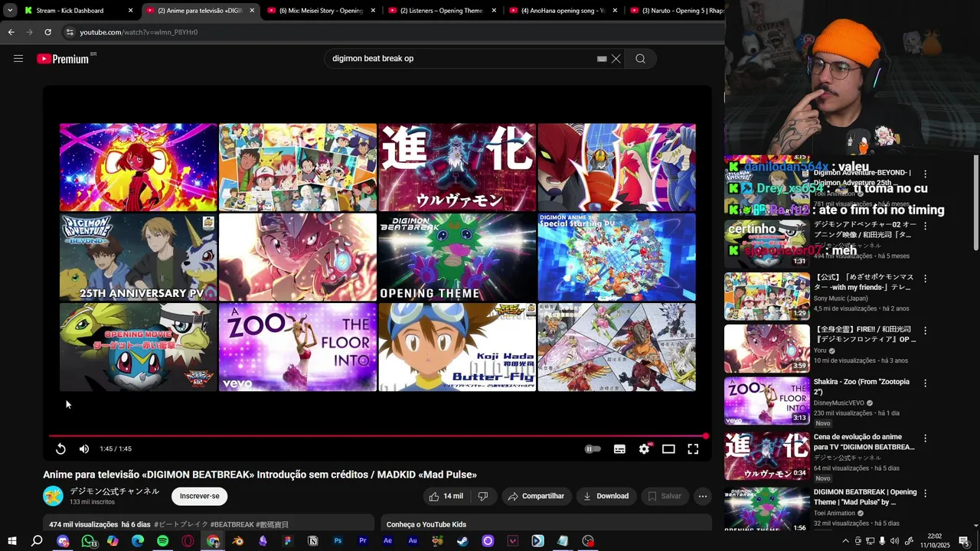Run search with magnifier button
Screen dimensions: 980x551
point(640,59)
